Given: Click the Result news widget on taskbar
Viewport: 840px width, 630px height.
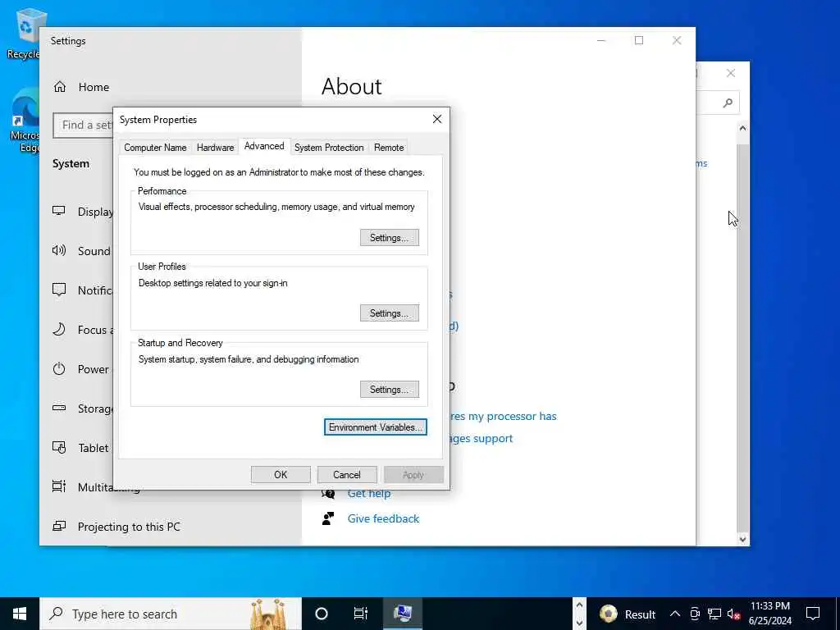Looking at the screenshot, I should pyautogui.click(x=628, y=614).
